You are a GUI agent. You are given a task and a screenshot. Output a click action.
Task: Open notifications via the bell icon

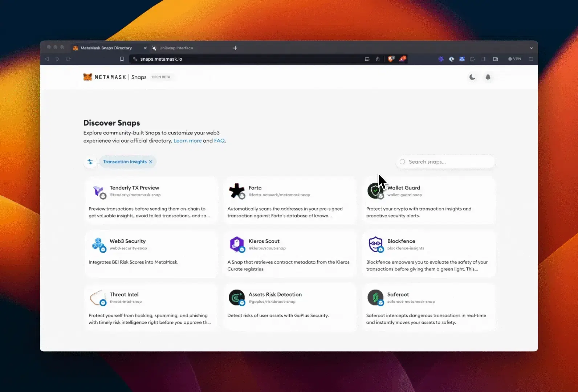[x=488, y=77]
